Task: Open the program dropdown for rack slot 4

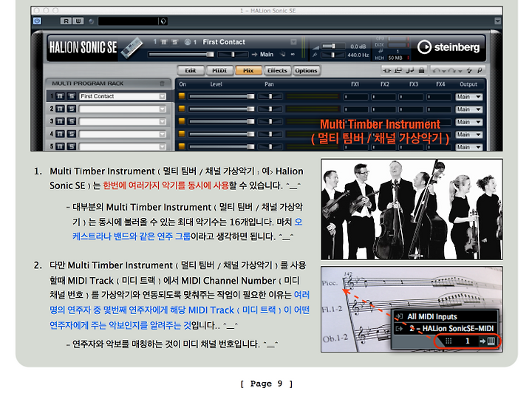Action: point(163,134)
